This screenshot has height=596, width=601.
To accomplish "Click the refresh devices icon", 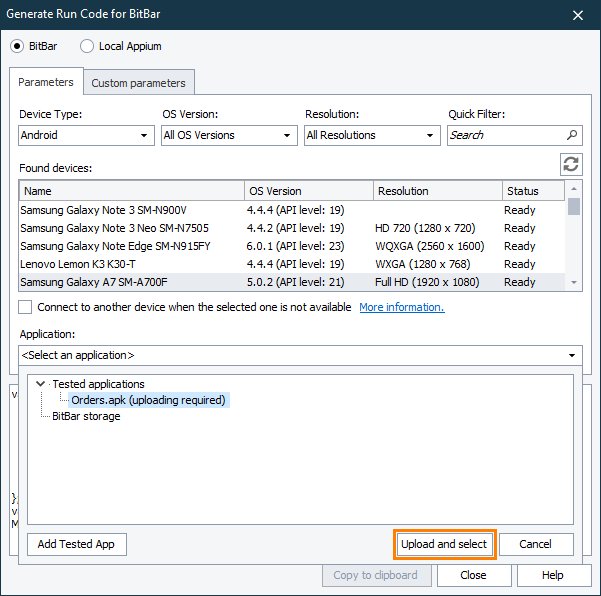I will pos(571,164).
